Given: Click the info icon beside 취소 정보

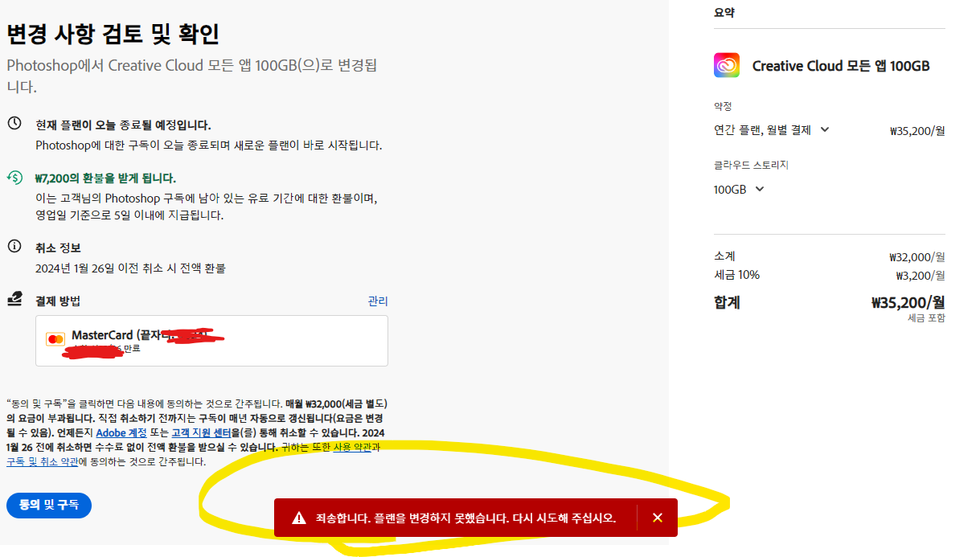Looking at the screenshot, I should click(x=16, y=247).
